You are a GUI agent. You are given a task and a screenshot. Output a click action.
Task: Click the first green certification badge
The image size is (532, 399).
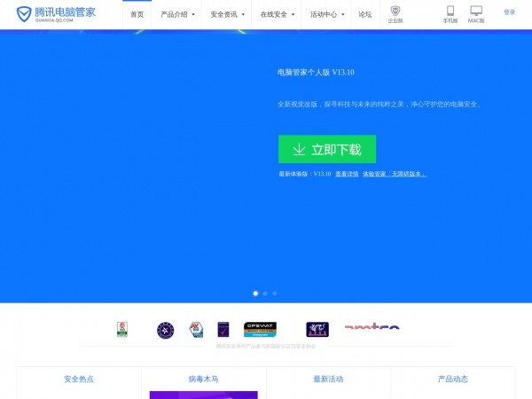point(122,330)
